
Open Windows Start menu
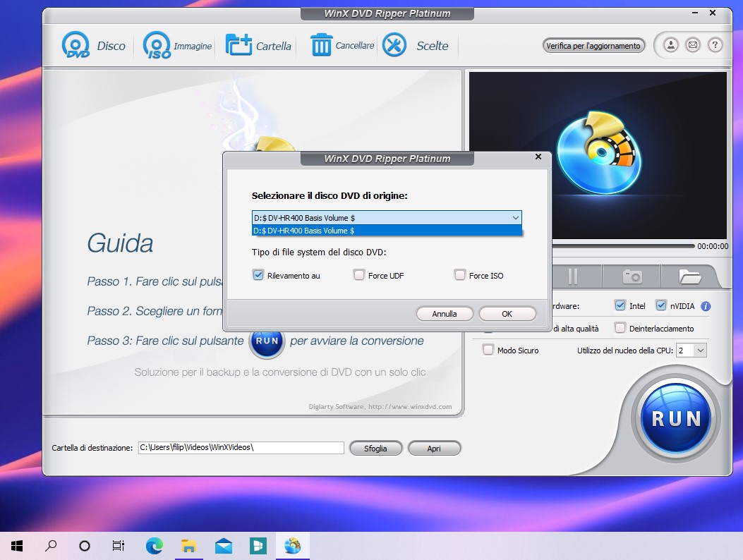(17, 546)
